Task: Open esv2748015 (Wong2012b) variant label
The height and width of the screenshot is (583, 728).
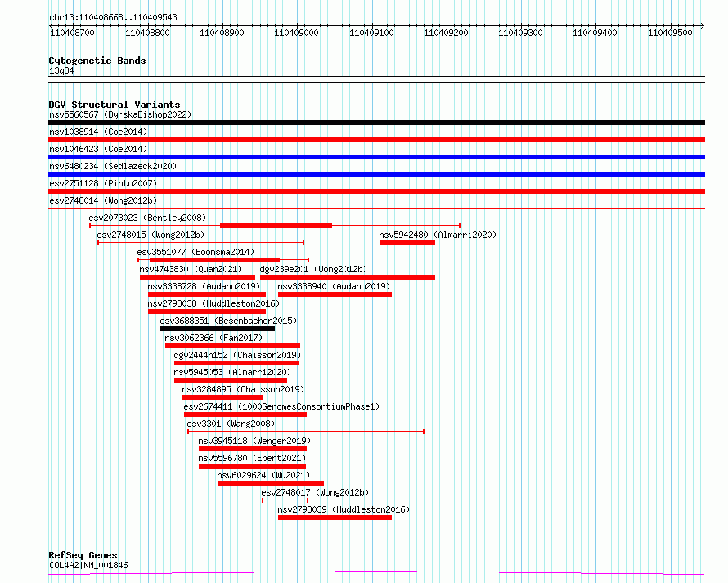Action: click(x=151, y=235)
